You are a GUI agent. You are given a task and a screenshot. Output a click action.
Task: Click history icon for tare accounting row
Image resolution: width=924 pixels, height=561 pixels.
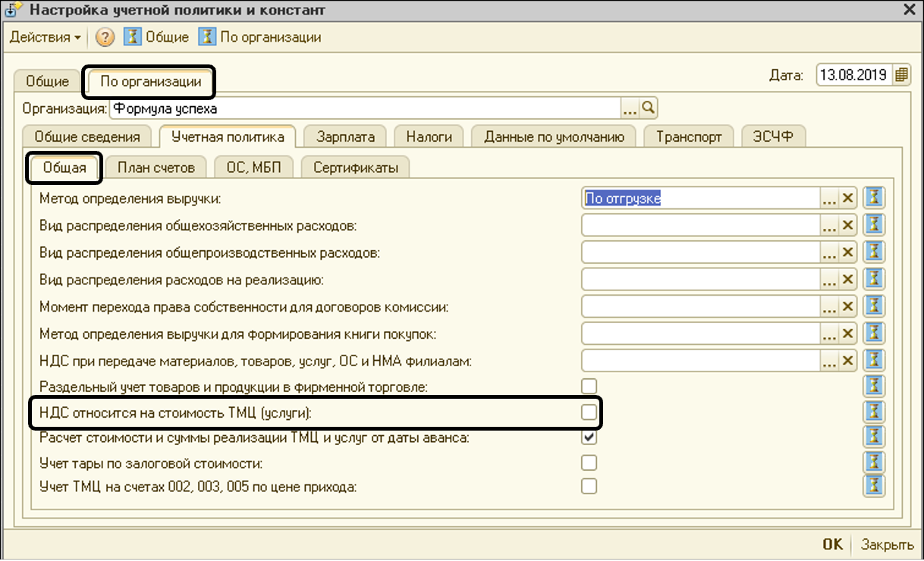pyautogui.click(x=875, y=462)
